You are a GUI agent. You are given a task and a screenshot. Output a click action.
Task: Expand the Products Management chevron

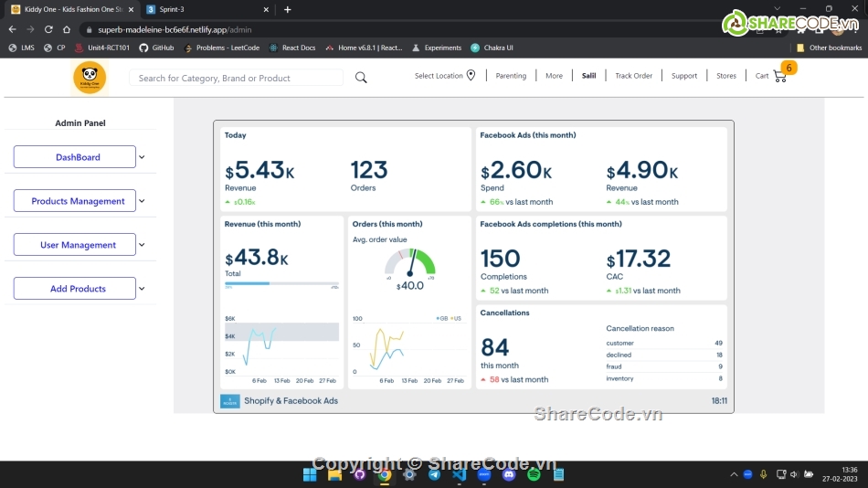[x=142, y=201]
